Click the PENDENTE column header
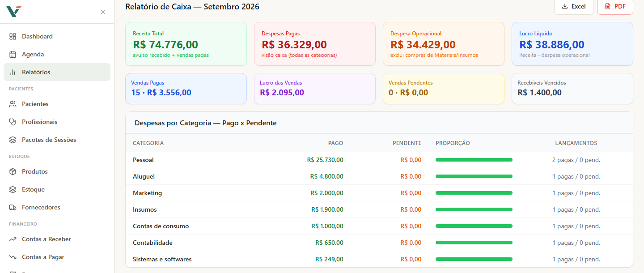The width and height of the screenshot is (644, 273). click(407, 143)
